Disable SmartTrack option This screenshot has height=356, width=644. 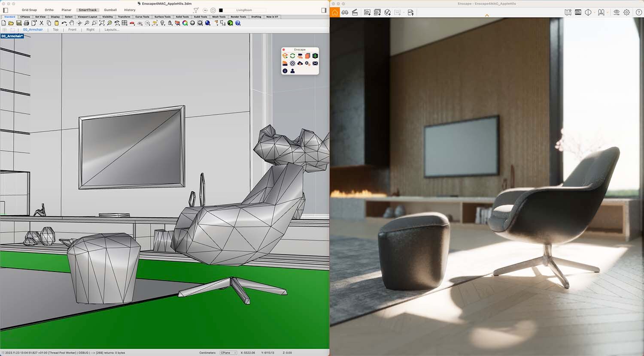[x=88, y=10]
